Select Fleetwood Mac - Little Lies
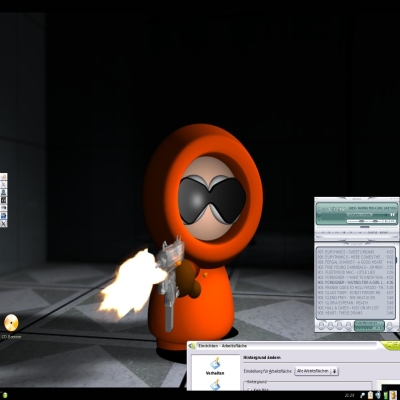400x400 pixels. 355,272
